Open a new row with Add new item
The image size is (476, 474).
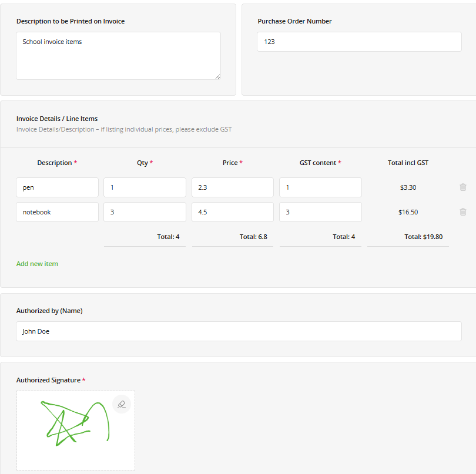37,263
